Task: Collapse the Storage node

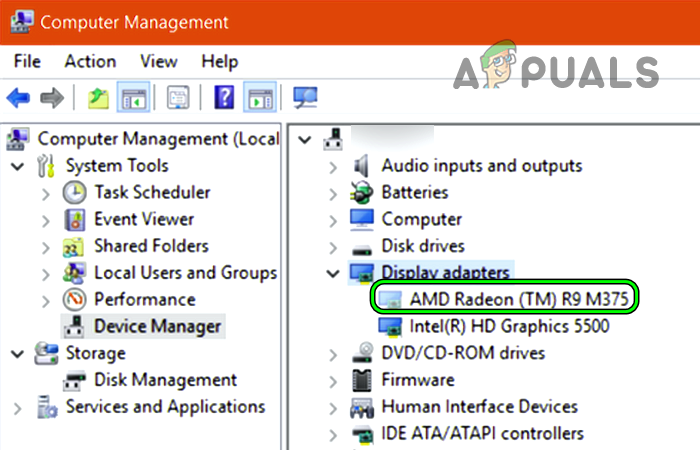Action: click(17, 354)
